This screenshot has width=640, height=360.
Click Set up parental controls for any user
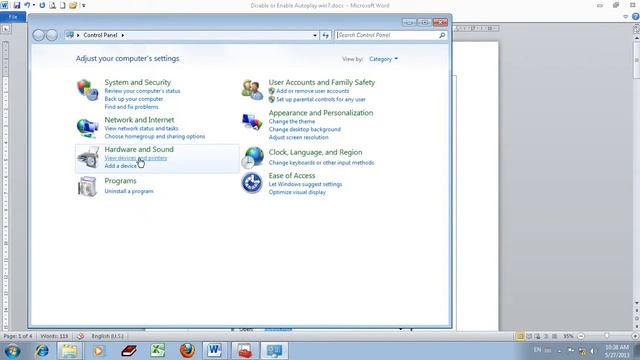pos(321,99)
